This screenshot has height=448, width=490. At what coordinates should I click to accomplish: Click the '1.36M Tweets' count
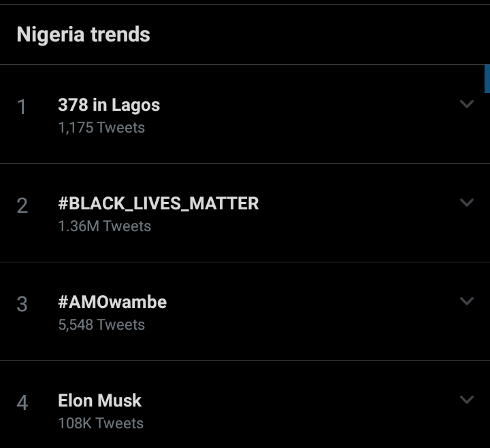pyautogui.click(x=104, y=226)
